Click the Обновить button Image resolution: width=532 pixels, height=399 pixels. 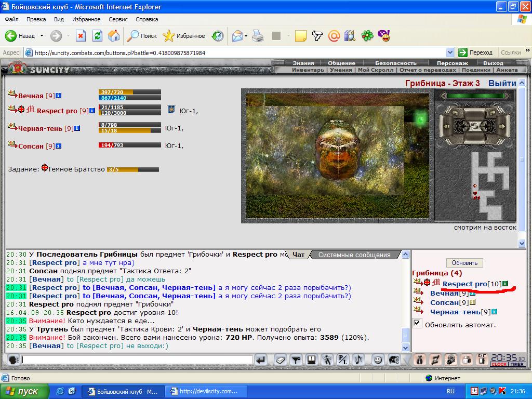(x=464, y=262)
